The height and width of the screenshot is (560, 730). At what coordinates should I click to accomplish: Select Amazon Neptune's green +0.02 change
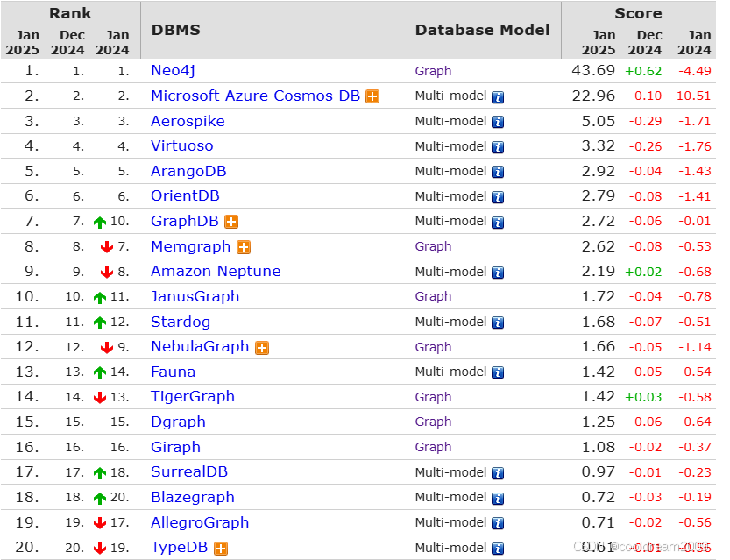point(643,272)
